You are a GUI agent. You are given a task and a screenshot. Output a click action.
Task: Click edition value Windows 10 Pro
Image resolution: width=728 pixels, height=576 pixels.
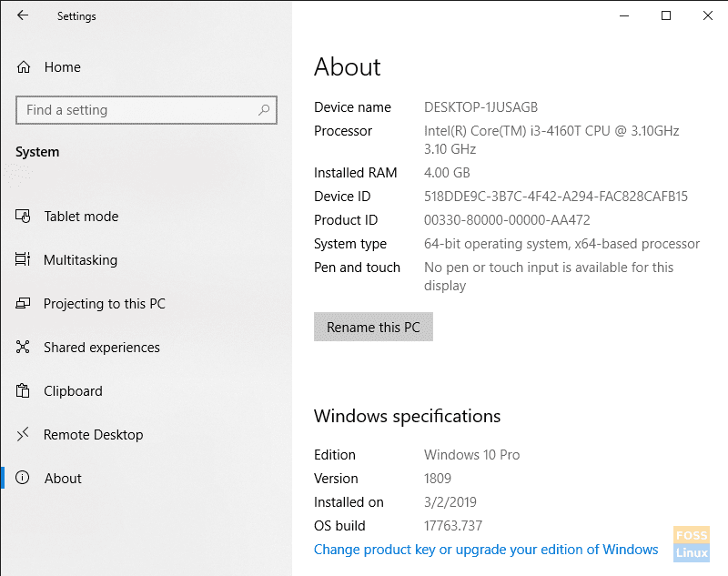pos(471,454)
